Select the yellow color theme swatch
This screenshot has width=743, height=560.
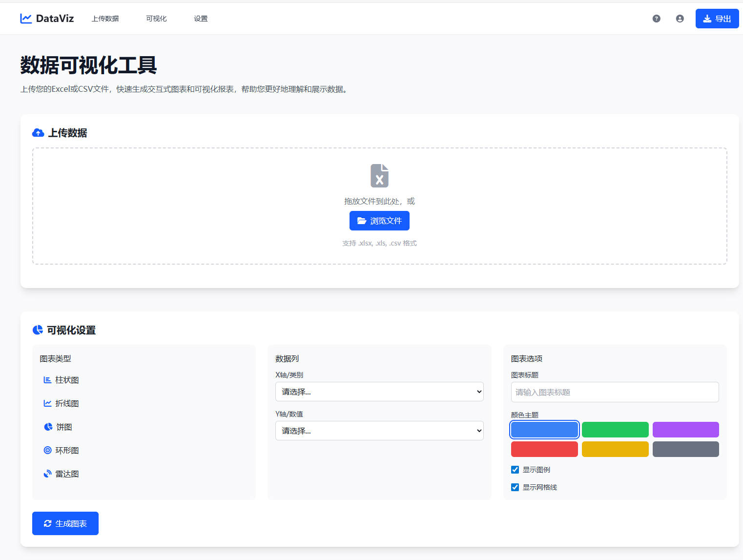[615, 449]
